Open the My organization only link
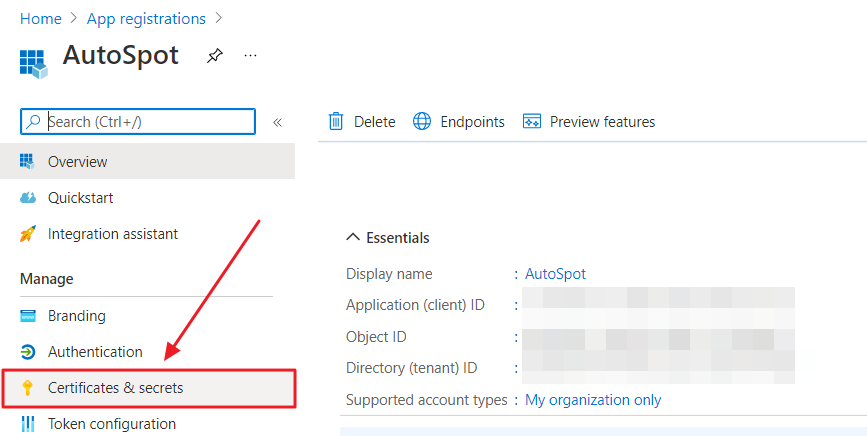The width and height of the screenshot is (867, 436). click(x=593, y=400)
